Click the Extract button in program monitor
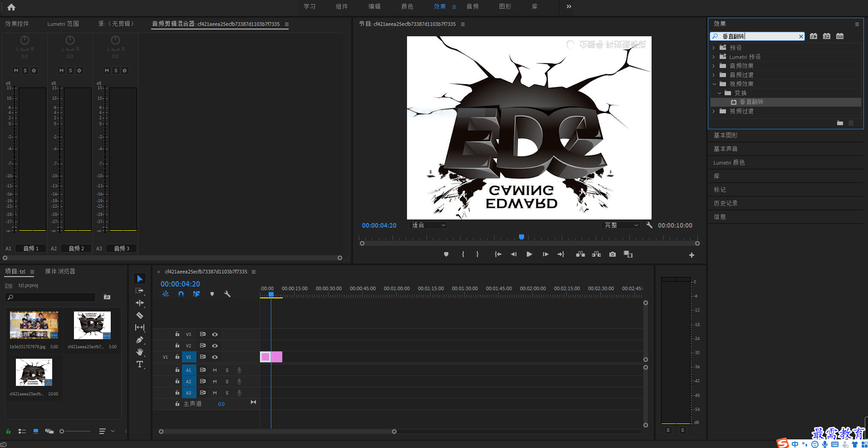 597,254
